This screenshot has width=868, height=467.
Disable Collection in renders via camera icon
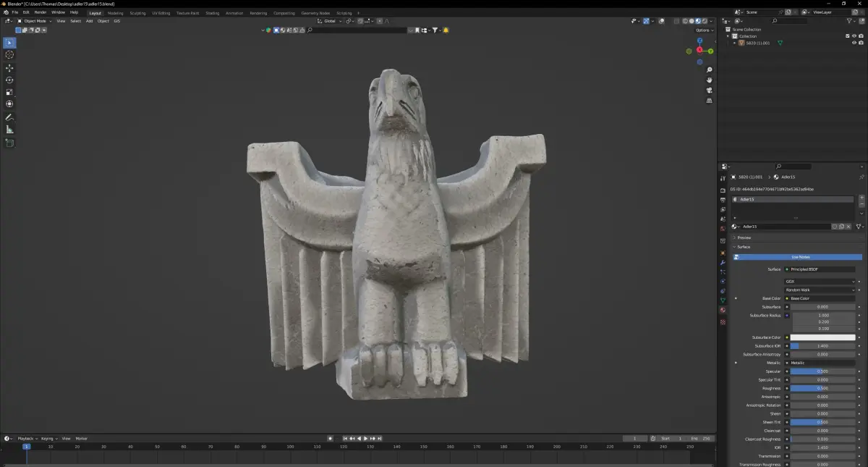point(861,36)
